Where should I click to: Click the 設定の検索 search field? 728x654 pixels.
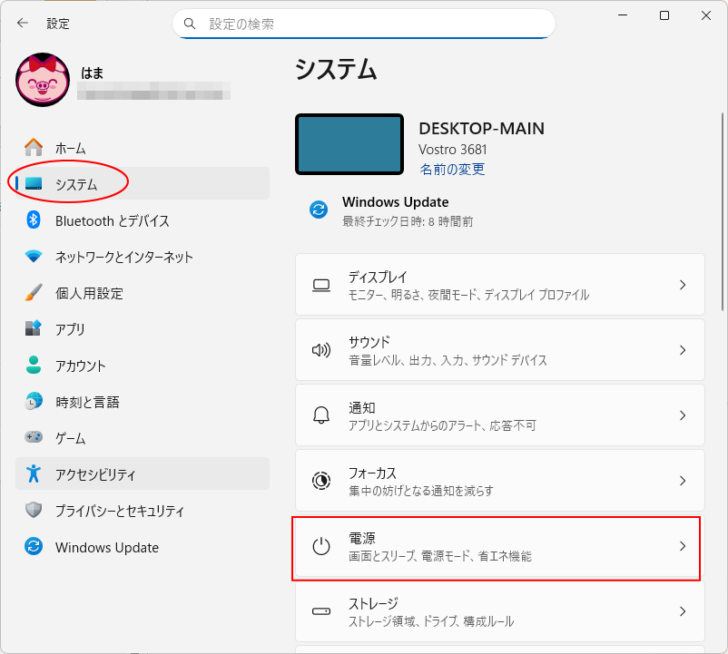pos(364,24)
